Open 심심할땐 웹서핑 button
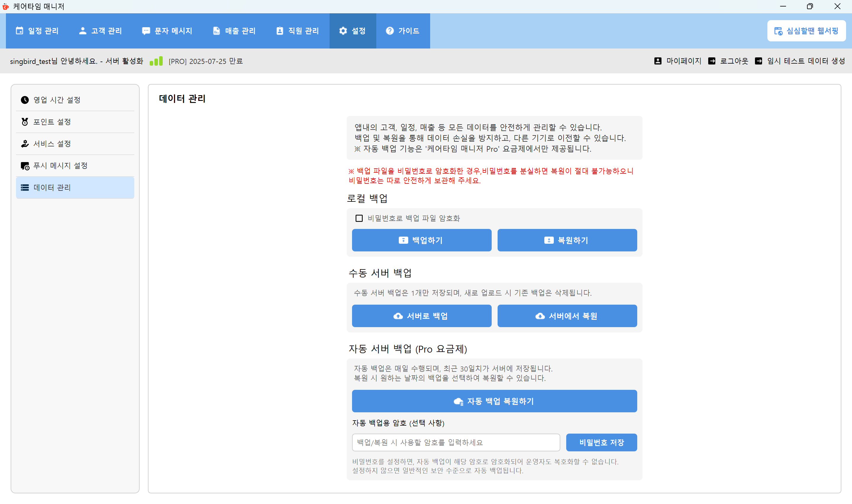Image resolution: width=852 pixels, height=504 pixels. [806, 30]
